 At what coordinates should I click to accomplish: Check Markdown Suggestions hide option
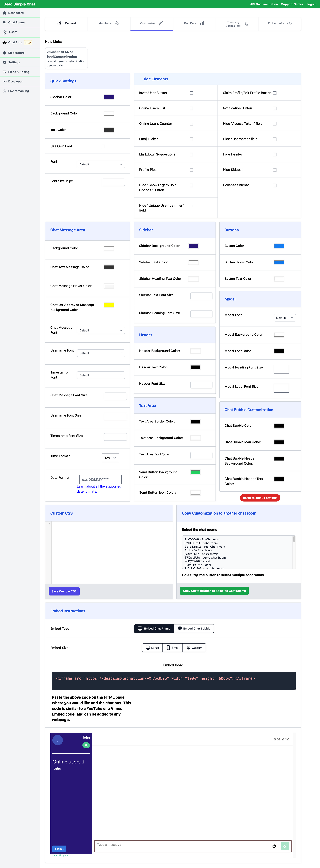point(192,155)
